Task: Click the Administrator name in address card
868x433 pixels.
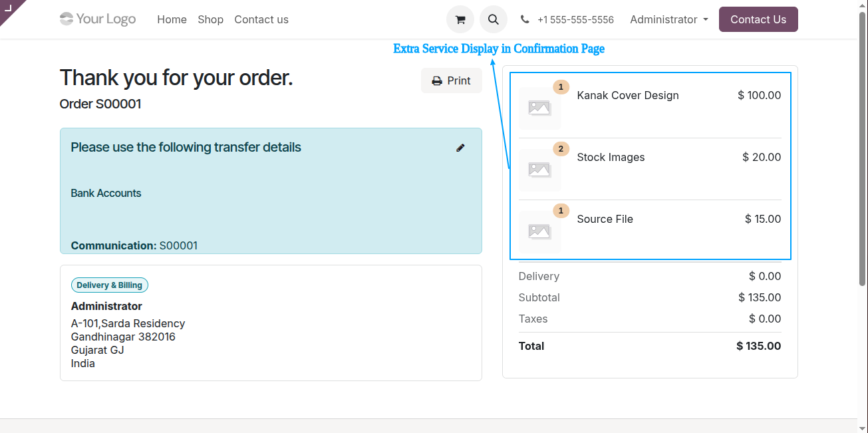Action: [106, 306]
